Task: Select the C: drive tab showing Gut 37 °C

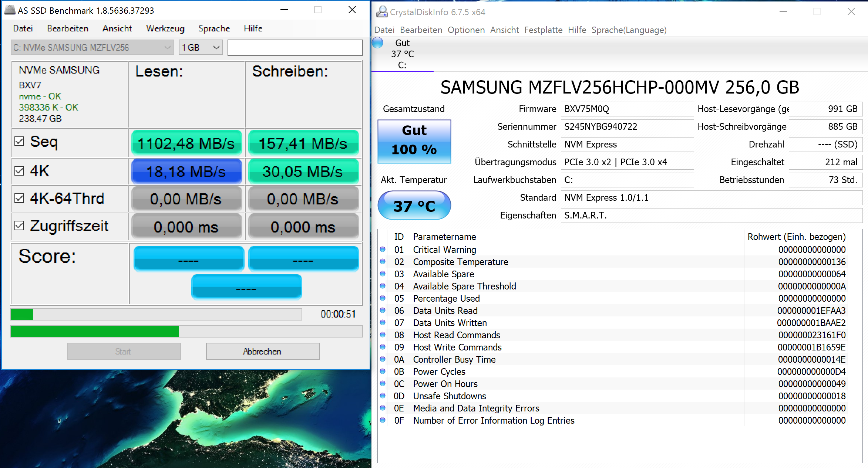Action: pos(402,54)
